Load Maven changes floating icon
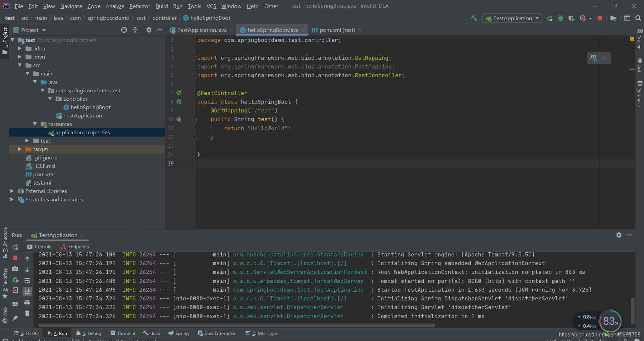 (594, 58)
